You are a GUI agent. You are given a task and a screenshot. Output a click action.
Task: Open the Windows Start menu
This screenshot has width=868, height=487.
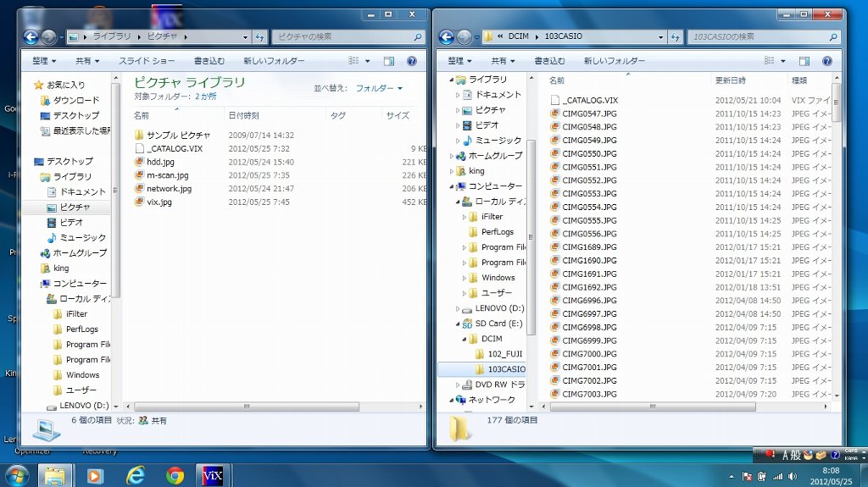click(x=18, y=475)
